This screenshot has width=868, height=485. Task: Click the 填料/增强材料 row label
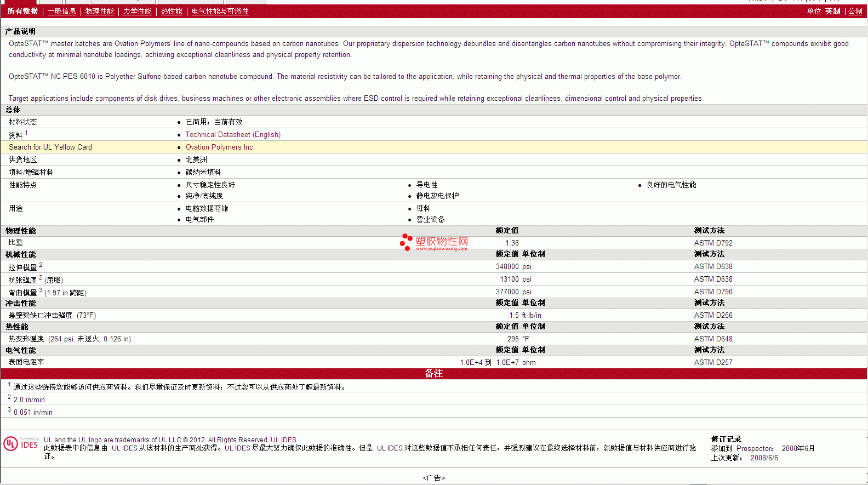[31, 172]
